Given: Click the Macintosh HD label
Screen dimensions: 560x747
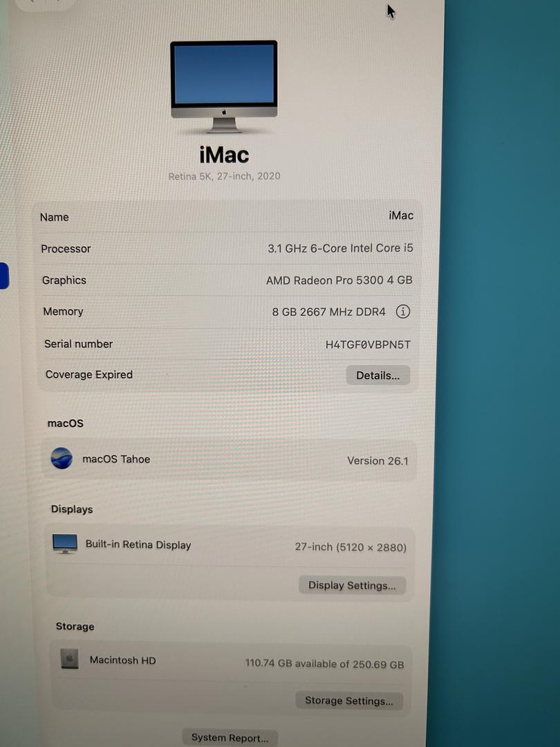Looking at the screenshot, I should click(x=123, y=660).
